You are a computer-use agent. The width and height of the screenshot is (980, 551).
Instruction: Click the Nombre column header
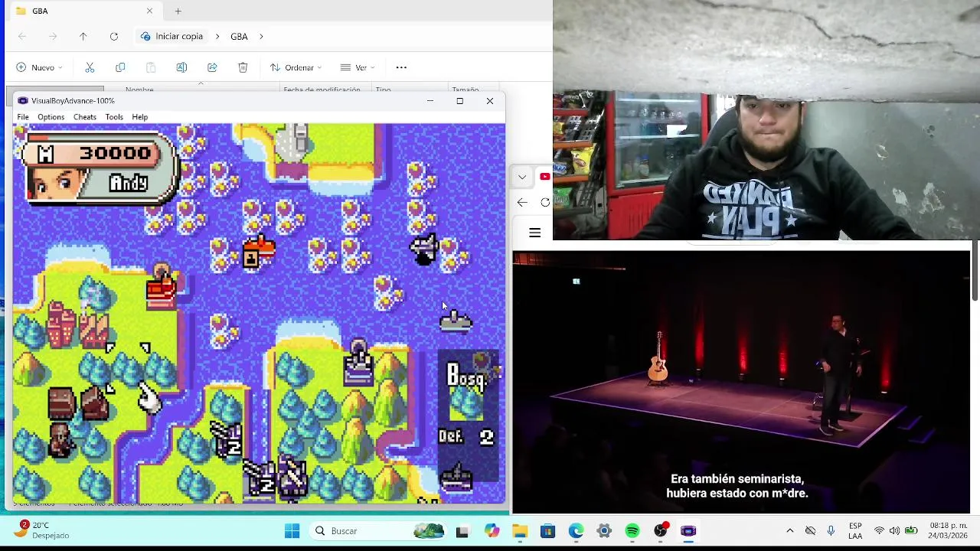coord(139,90)
